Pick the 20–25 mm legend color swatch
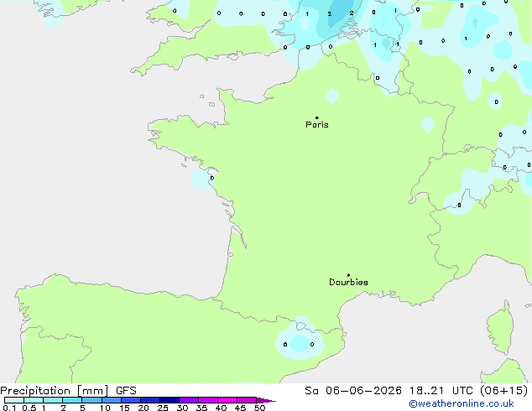This screenshot has height=411, width=532. point(150,400)
